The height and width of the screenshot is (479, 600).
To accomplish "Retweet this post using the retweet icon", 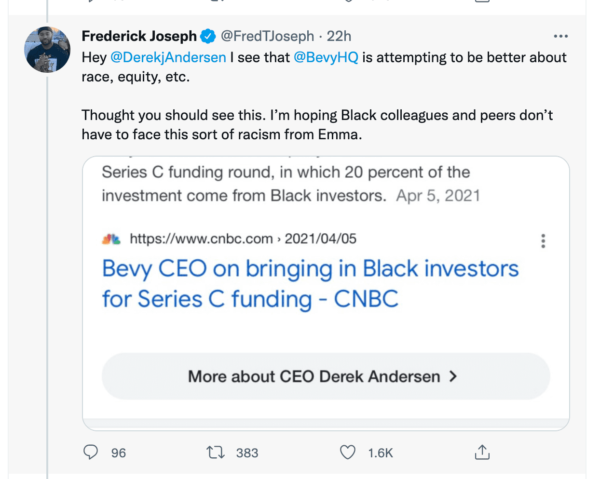I will [x=213, y=453].
